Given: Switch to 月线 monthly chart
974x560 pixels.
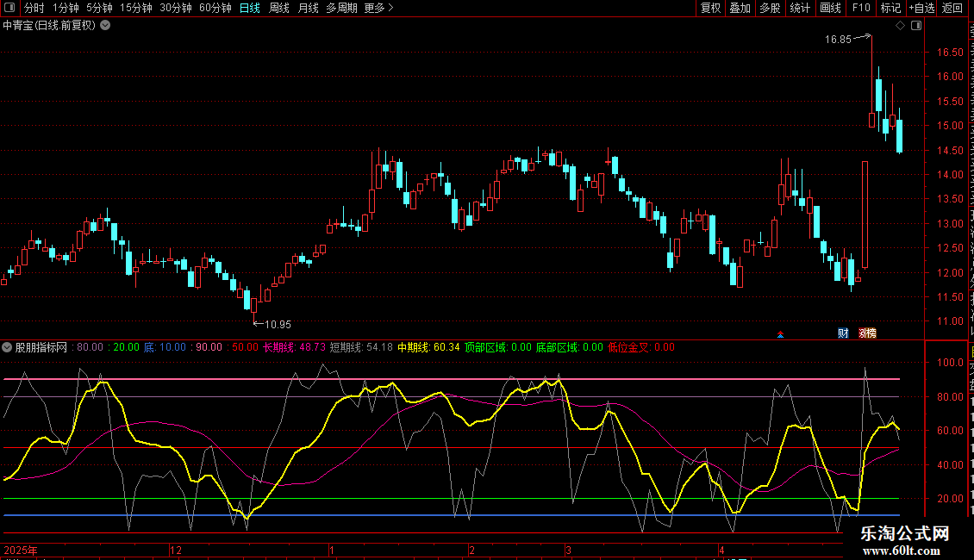Looking at the screenshot, I should [x=308, y=8].
